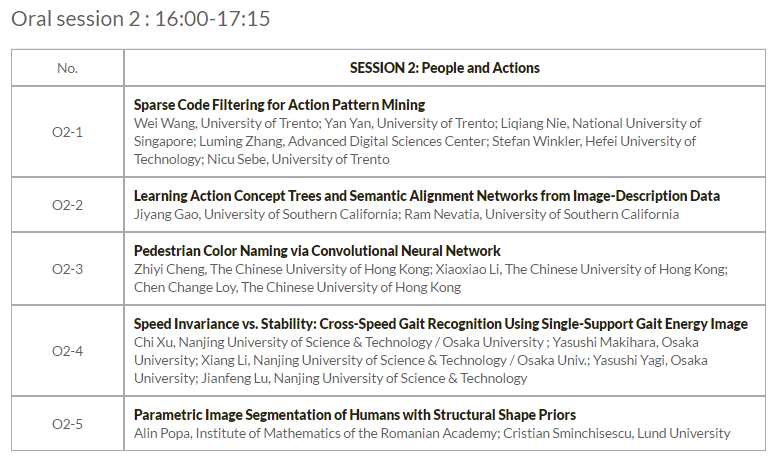Image resolution: width=773 pixels, height=466 pixels.
Task: Open 'Sparse Code Filtering for Action Pattern Mining' title
Action: (279, 104)
